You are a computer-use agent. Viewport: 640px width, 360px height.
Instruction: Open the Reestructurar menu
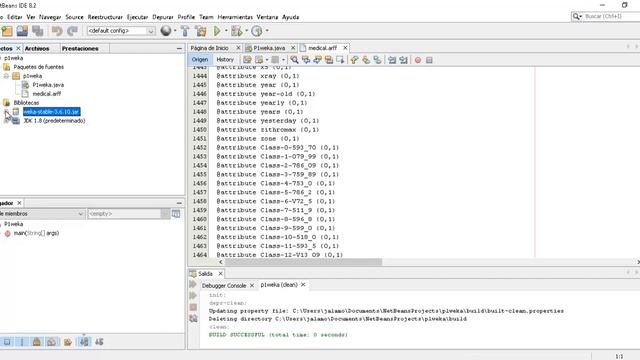coord(105,17)
